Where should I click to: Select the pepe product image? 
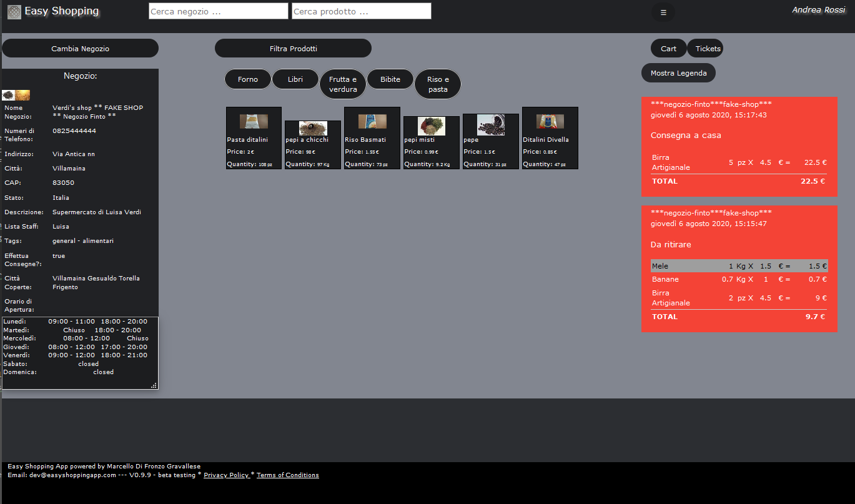pyautogui.click(x=491, y=124)
